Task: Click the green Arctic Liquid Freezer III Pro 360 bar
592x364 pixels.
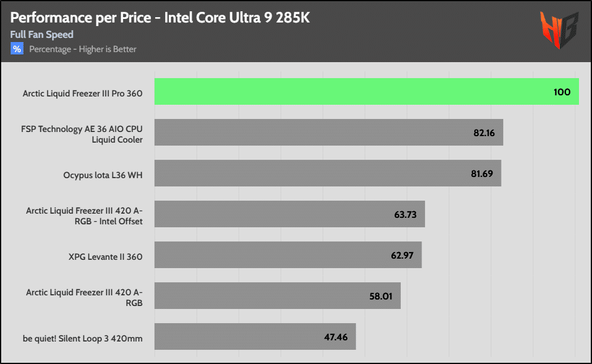Action: coord(355,92)
